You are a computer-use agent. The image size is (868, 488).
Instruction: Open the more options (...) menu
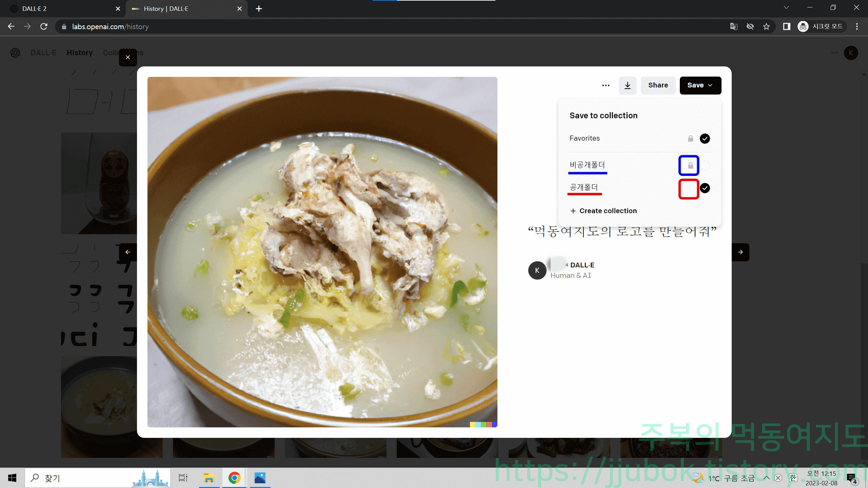tap(606, 85)
